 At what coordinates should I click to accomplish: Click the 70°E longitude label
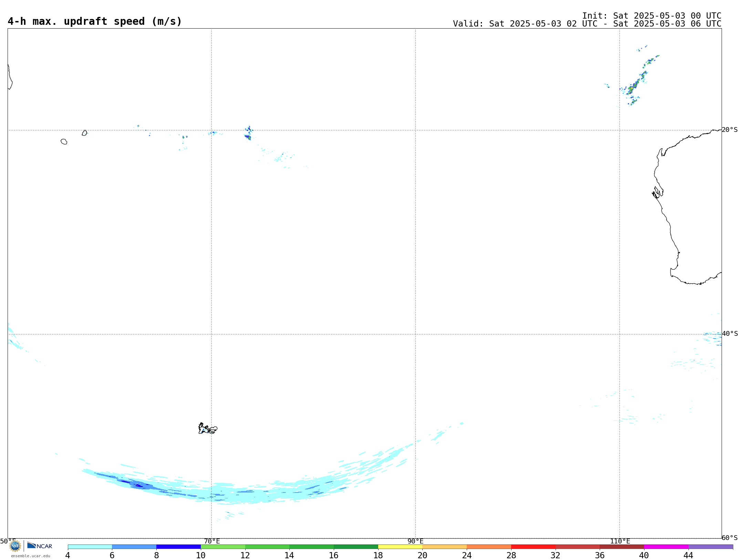(x=212, y=541)
